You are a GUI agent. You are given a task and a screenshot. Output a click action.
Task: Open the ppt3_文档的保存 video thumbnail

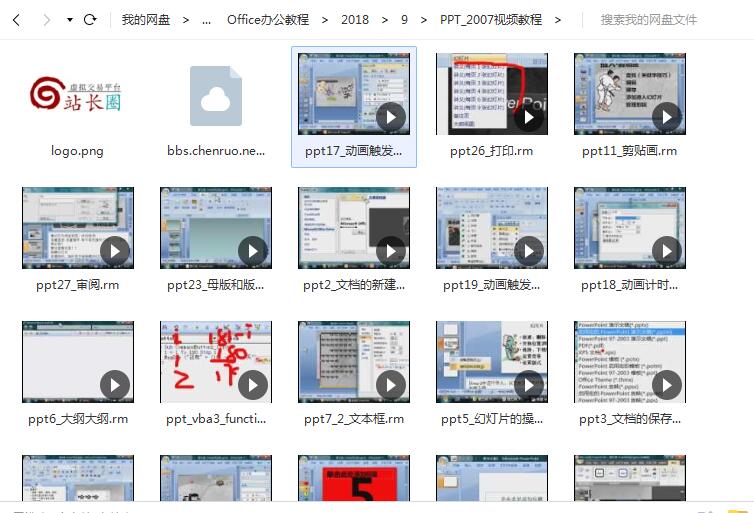pos(630,362)
